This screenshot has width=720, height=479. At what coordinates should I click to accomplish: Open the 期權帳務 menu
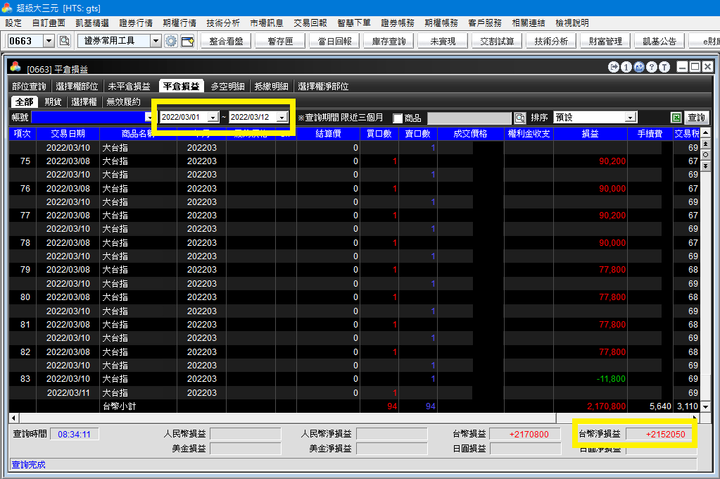[x=441, y=23]
